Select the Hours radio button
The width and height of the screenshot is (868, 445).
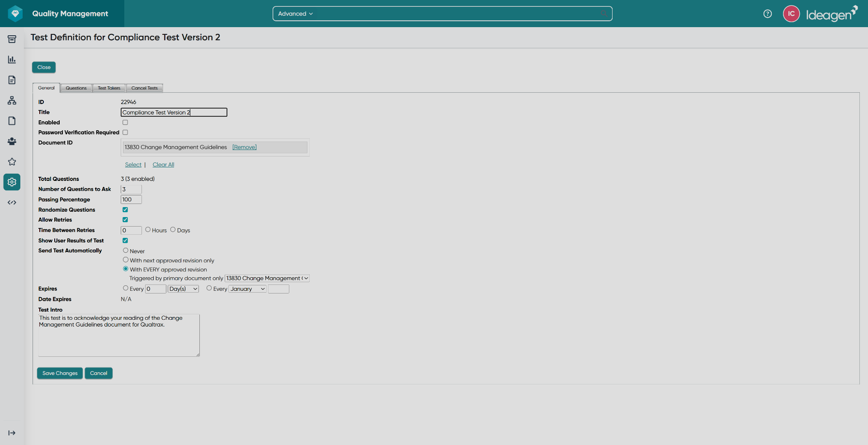(148, 230)
